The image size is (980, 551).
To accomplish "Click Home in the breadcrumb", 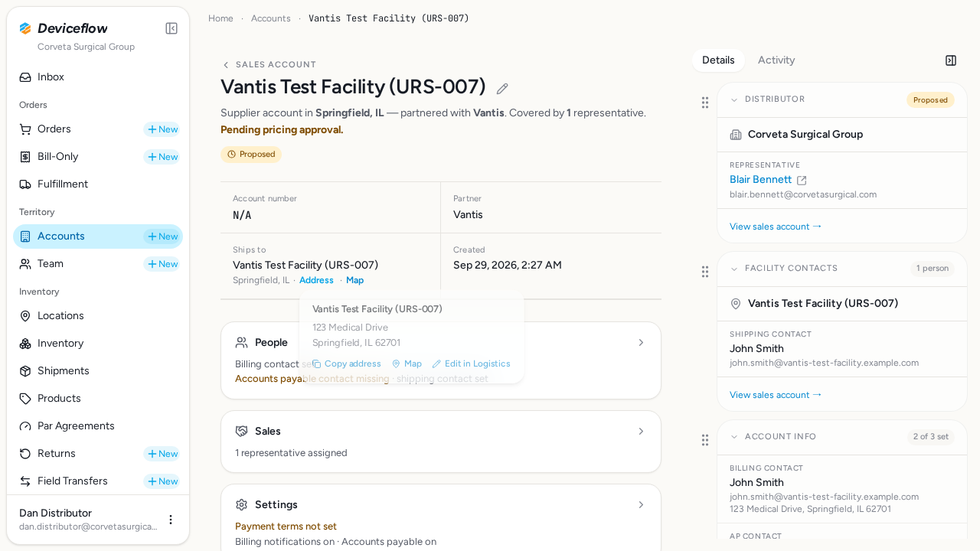I will point(220,18).
